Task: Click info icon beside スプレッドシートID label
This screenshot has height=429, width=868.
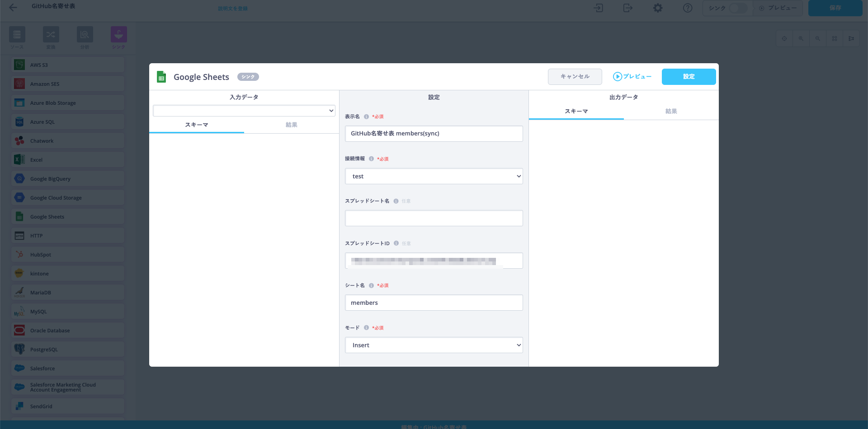Action: point(396,243)
